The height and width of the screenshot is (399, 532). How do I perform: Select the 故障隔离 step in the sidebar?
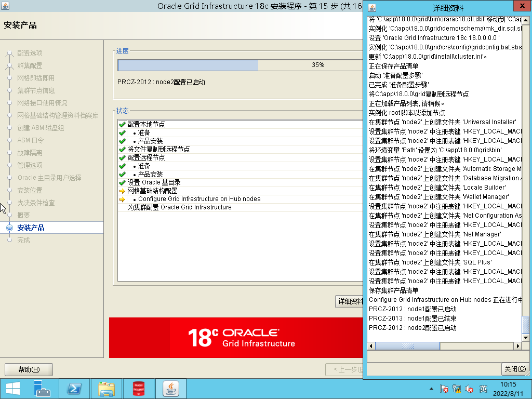pyautogui.click(x=30, y=153)
